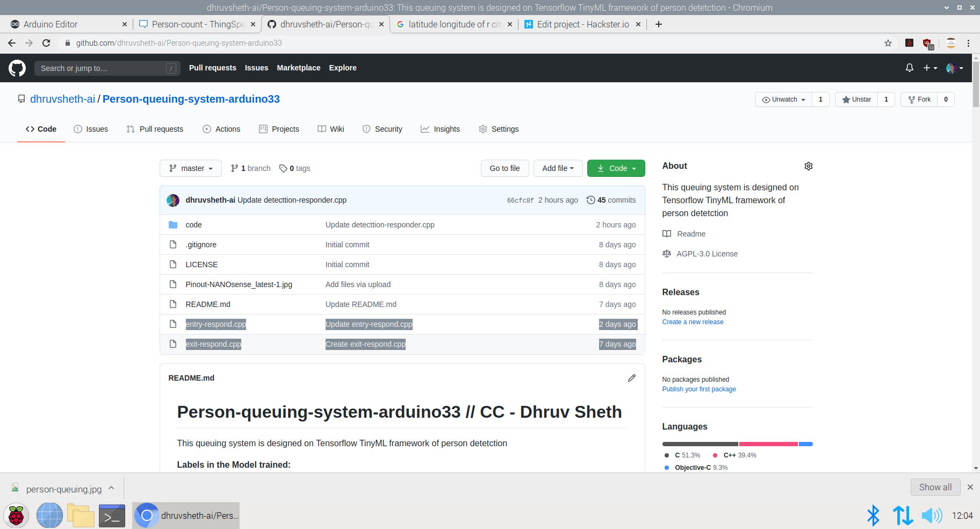
Task: Bookmark page with the star icon
Action: [888, 43]
